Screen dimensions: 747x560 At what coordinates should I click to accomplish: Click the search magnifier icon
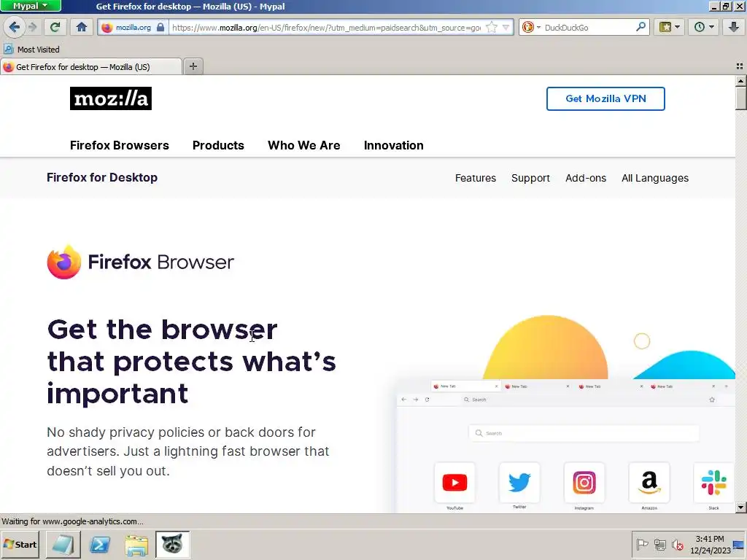(641, 27)
